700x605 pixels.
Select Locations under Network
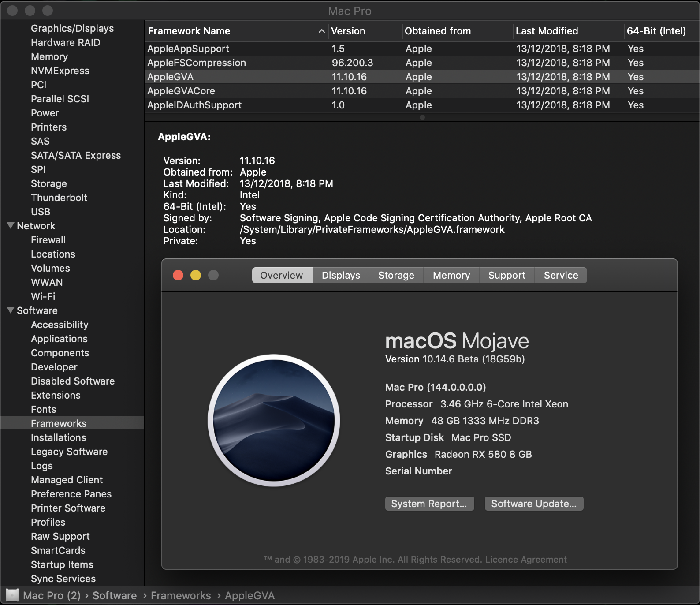point(53,254)
